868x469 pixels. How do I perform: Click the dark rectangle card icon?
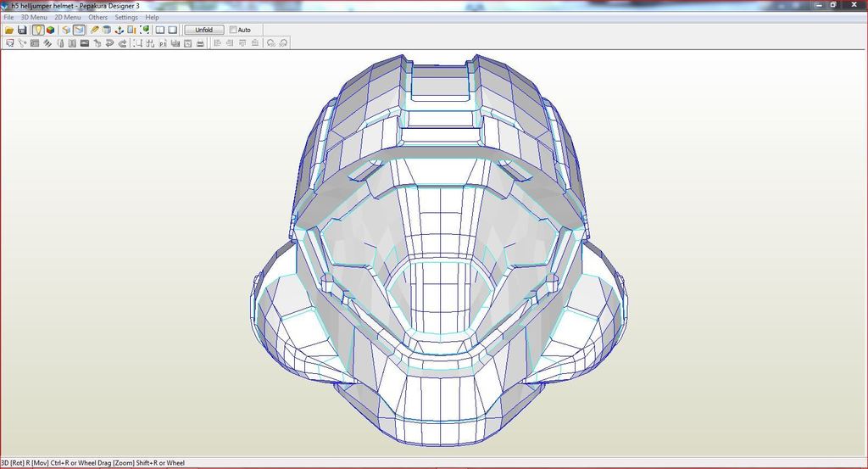(x=85, y=43)
